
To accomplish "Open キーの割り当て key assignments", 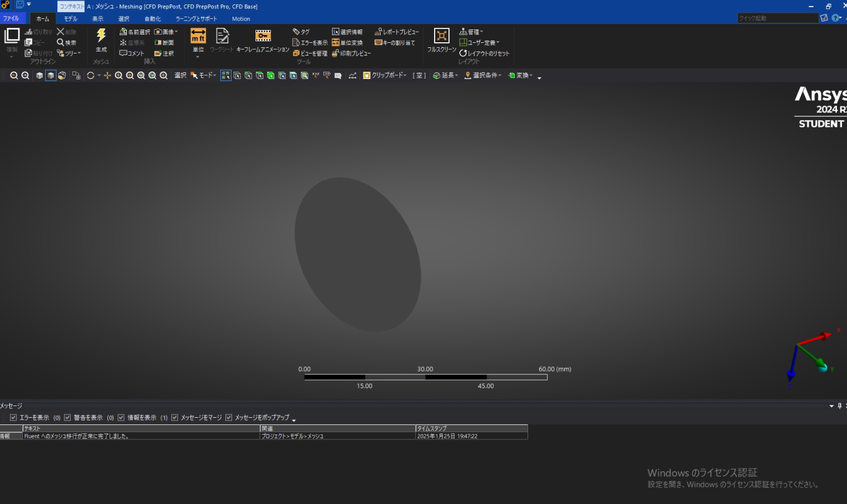I will [395, 42].
